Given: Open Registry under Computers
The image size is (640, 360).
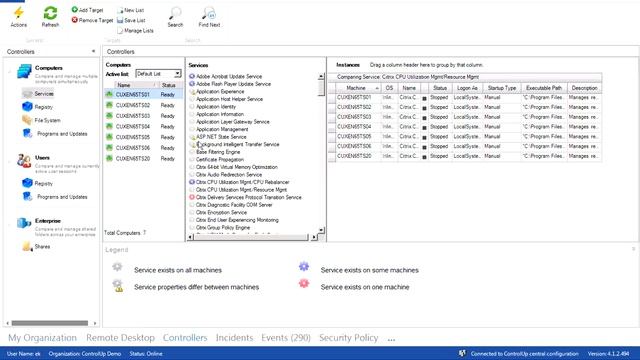Looking at the screenshot, I should point(38,107).
